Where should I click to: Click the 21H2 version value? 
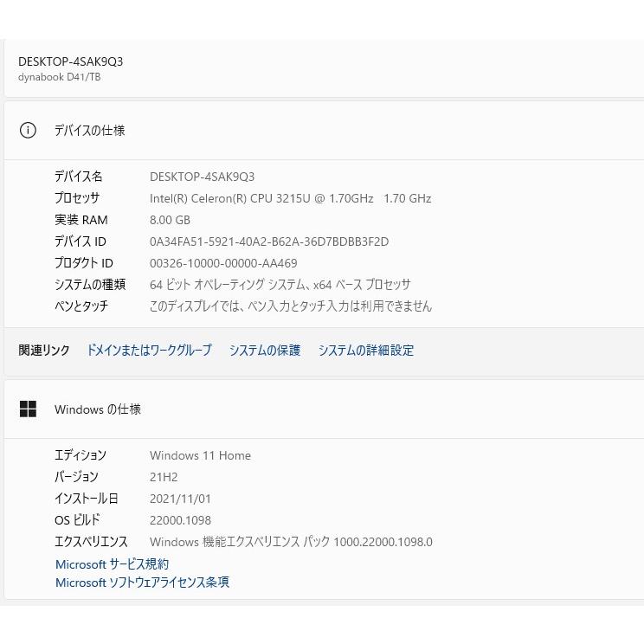[164, 477]
